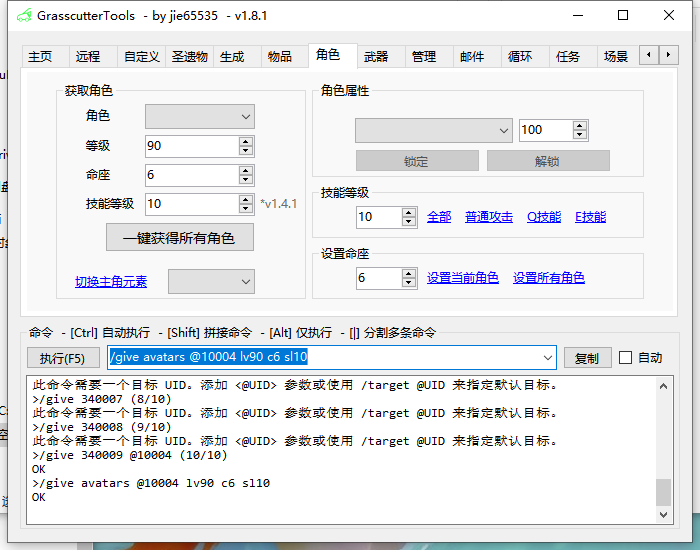The image size is (700, 550).
Task: Enable the 自动 checkbox
Action: [626, 358]
